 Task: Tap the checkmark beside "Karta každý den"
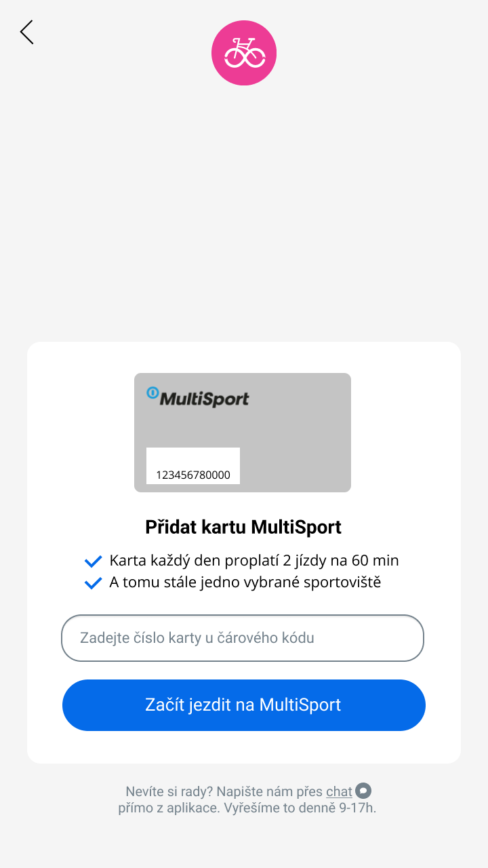(93, 561)
